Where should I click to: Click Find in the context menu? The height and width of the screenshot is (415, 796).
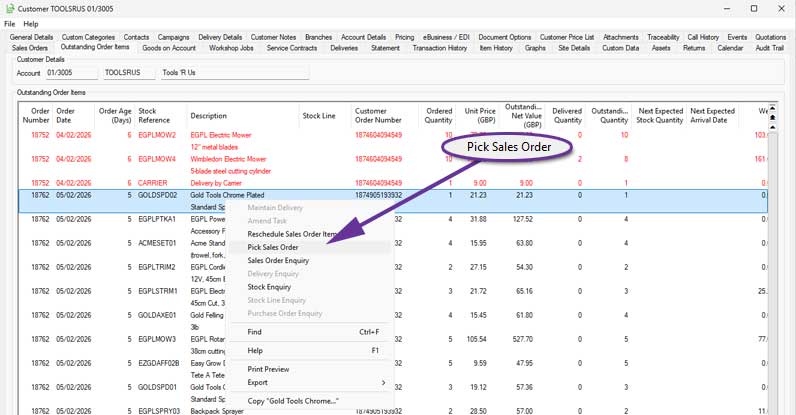click(x=255, y=332)
